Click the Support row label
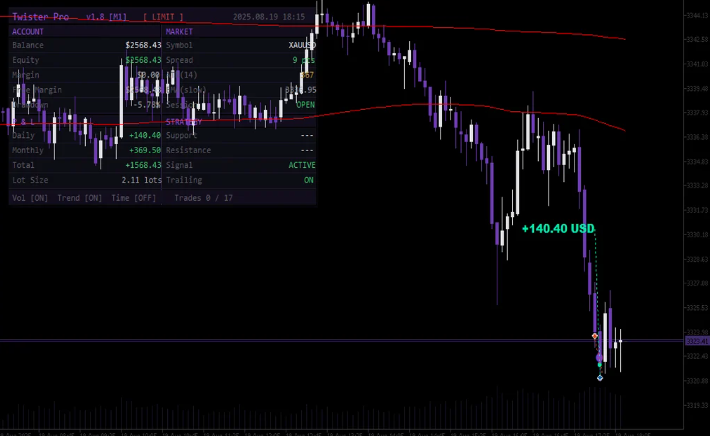 click(x=182, y=135)
